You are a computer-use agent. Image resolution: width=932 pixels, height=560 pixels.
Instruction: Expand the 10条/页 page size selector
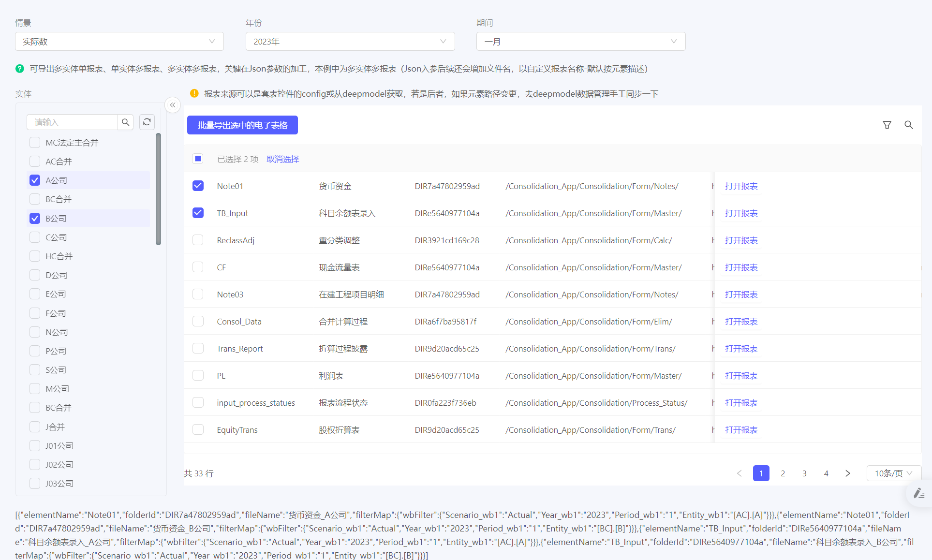(893, 473)
